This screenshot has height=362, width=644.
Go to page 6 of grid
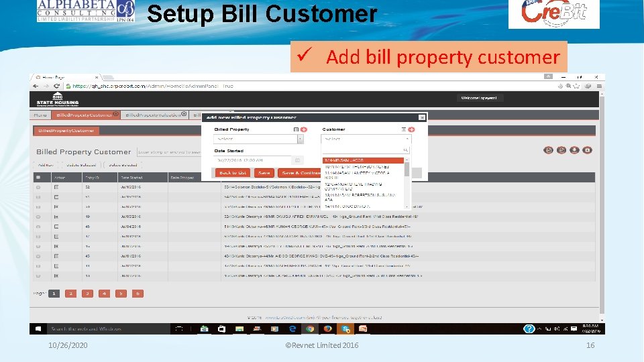point(138,294)
